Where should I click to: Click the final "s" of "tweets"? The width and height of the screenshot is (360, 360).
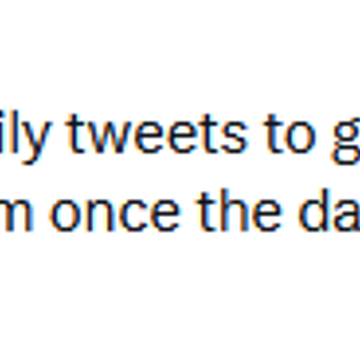pos(234,137)
